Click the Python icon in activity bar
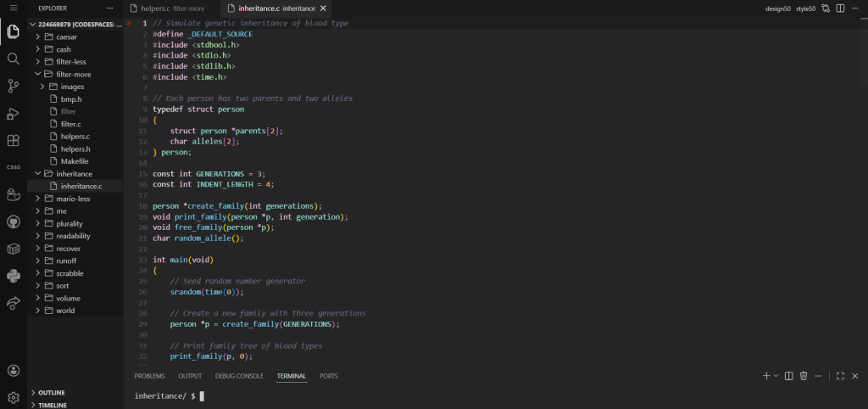 pos(13,275)
